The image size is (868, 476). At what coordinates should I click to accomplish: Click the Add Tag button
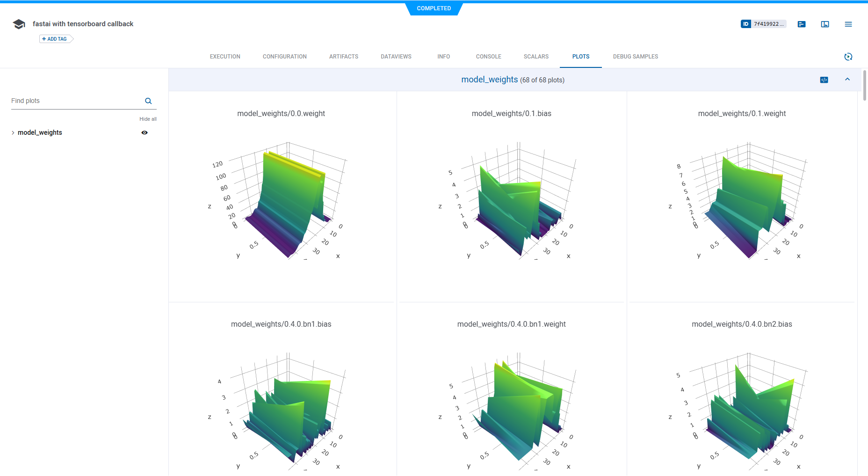coord(55,39)
